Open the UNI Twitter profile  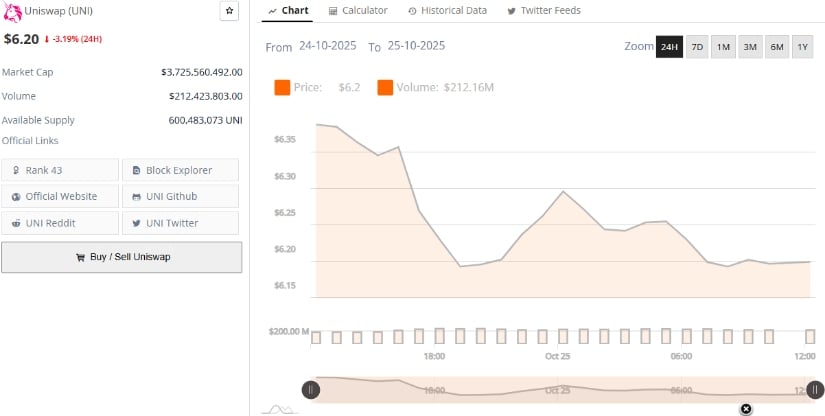(x=180, y=223)
